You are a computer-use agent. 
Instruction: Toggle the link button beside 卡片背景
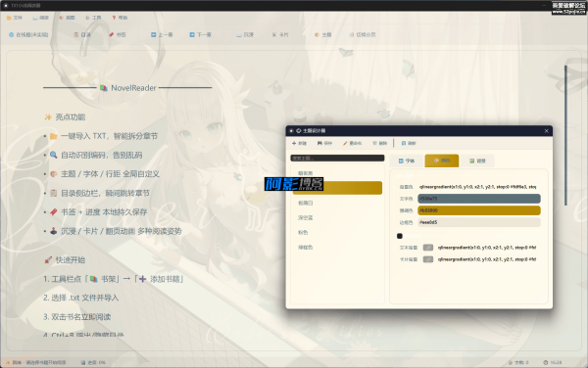click(428, 259)
